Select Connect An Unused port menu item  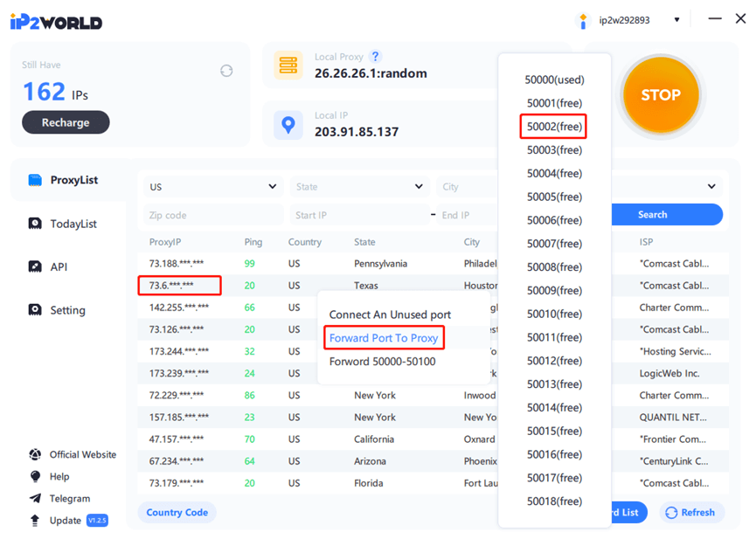(x=390, y=314)
